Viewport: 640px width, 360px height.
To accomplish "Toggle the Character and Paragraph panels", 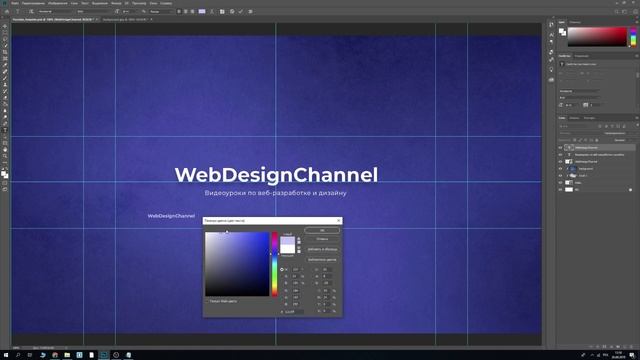I will click(222, 11).
